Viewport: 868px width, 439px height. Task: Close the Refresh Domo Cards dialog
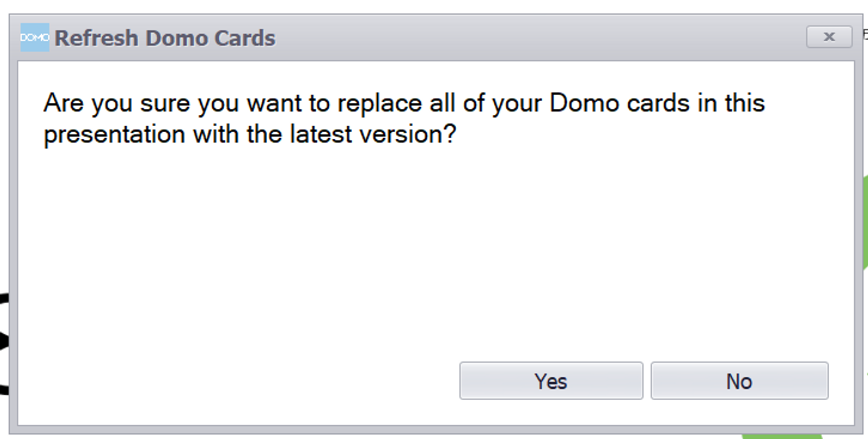point(829,36)
